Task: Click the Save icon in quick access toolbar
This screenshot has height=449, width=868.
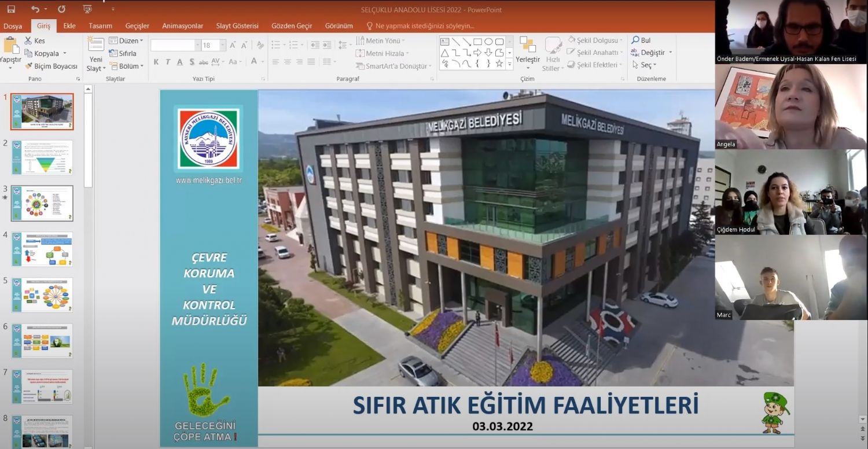Action: tap(11, 9)
